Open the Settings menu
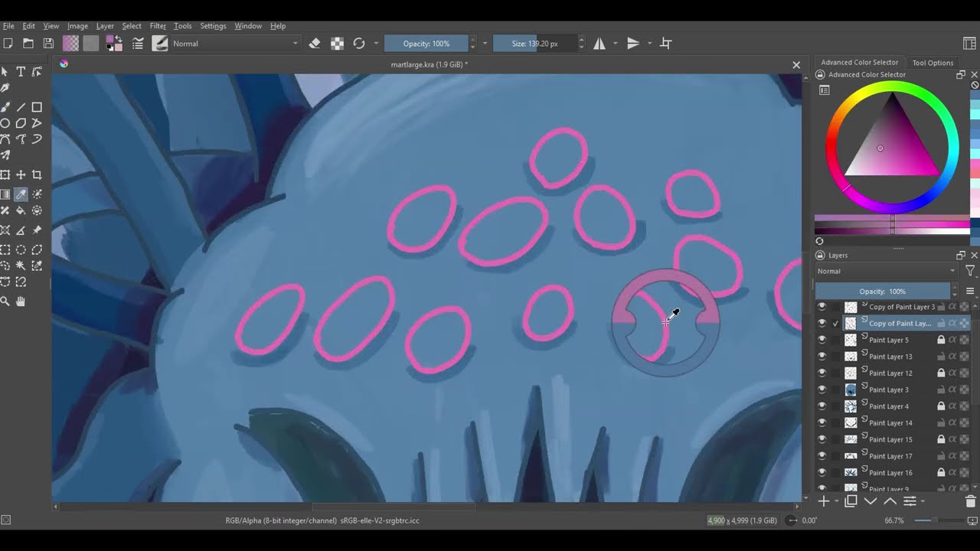The image size is (980, 551). (x=213, y=26)
